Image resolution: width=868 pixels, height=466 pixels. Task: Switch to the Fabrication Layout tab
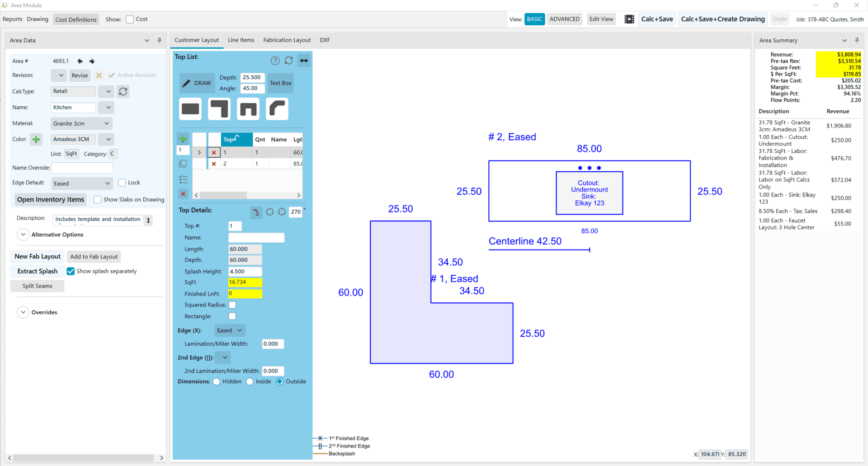287,40
